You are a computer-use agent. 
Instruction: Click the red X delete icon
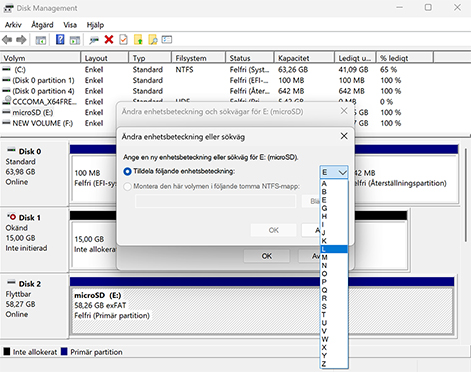[x=109, y=40]
